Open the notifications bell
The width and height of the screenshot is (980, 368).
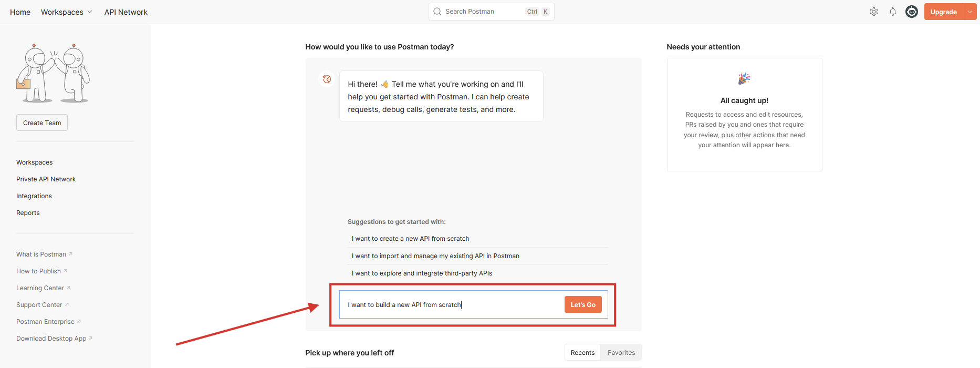tap(892, 11)
